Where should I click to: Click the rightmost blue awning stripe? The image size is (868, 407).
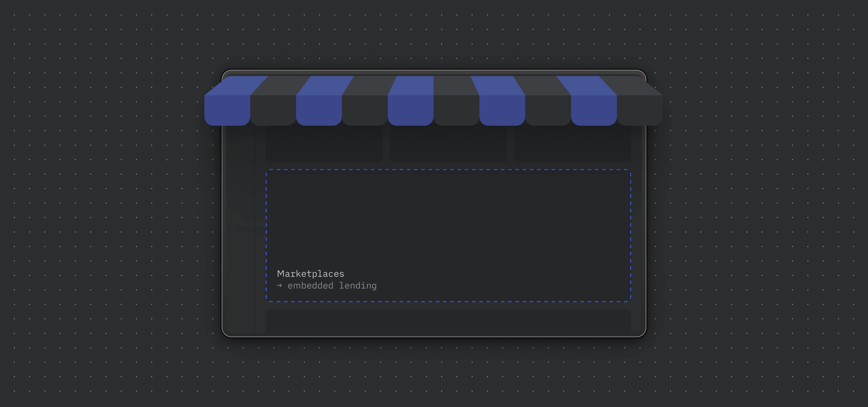594,110
